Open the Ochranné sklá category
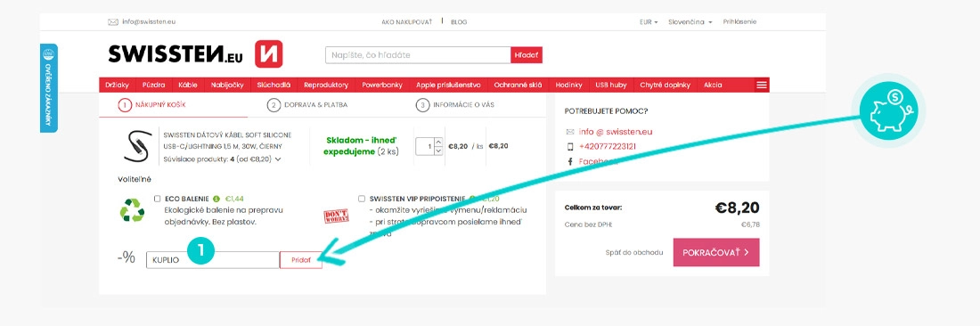 pos(518,85)
